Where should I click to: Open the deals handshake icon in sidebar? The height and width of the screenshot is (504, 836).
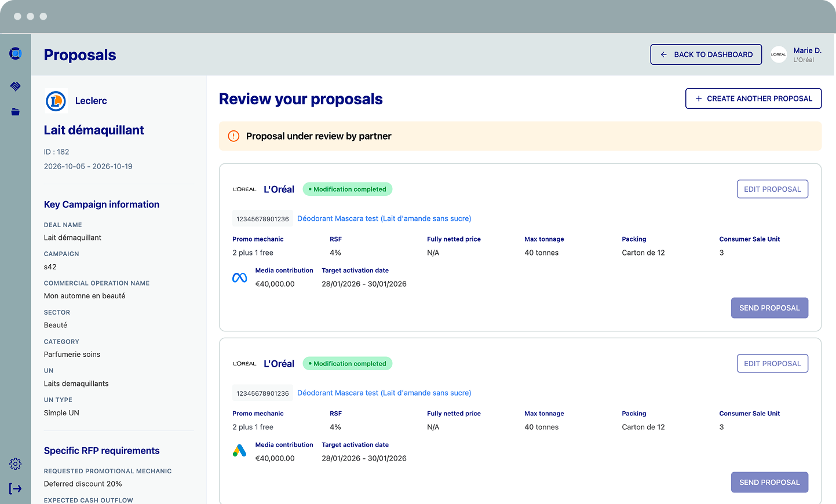point(16,86)
